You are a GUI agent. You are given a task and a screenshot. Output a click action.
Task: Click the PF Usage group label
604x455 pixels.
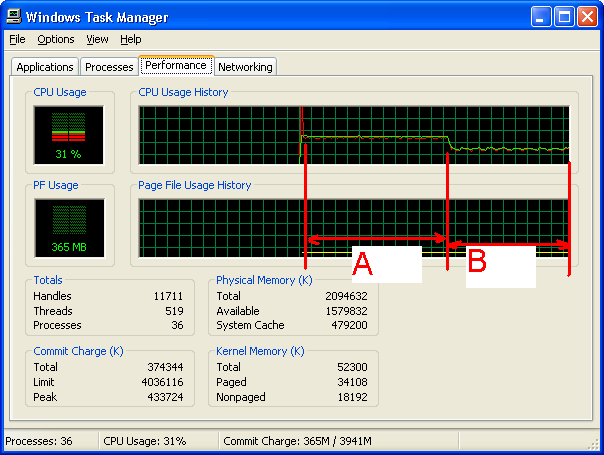56,185
